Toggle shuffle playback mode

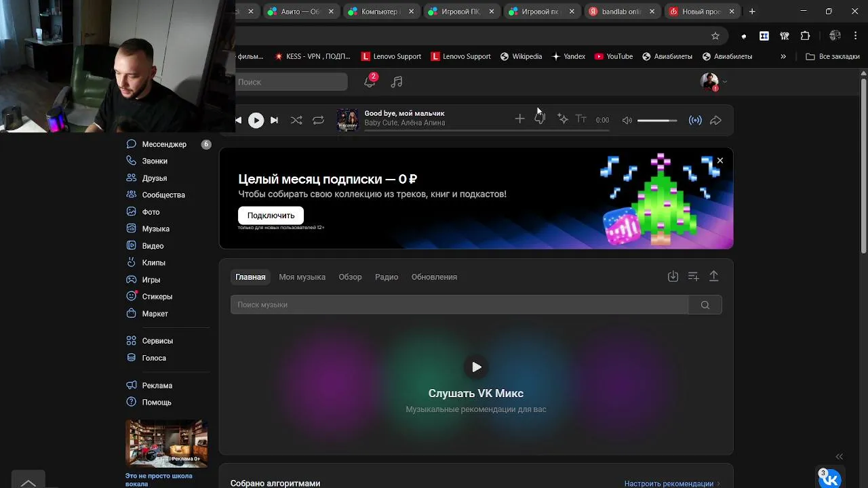point(296,120)
